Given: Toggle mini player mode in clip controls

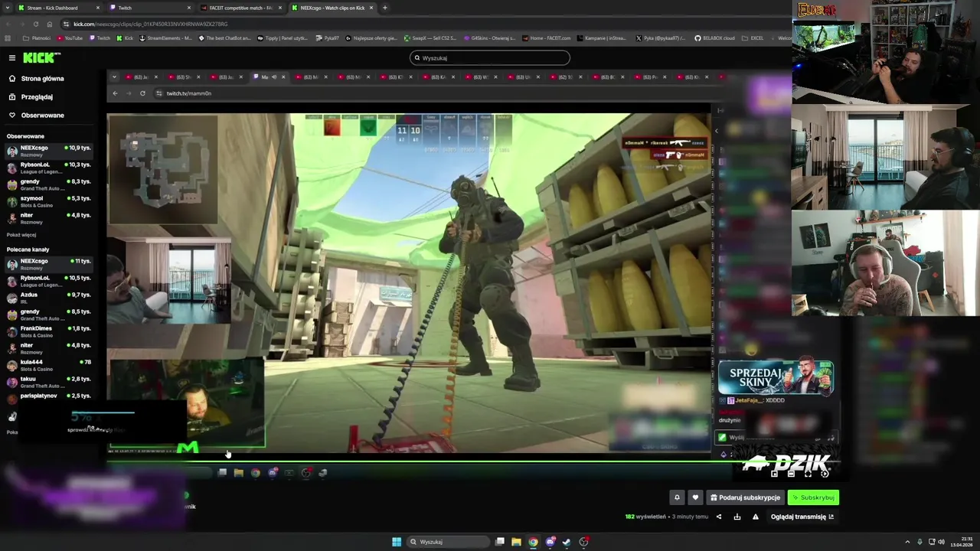Looking at the screenshot, I should (774, 474).
